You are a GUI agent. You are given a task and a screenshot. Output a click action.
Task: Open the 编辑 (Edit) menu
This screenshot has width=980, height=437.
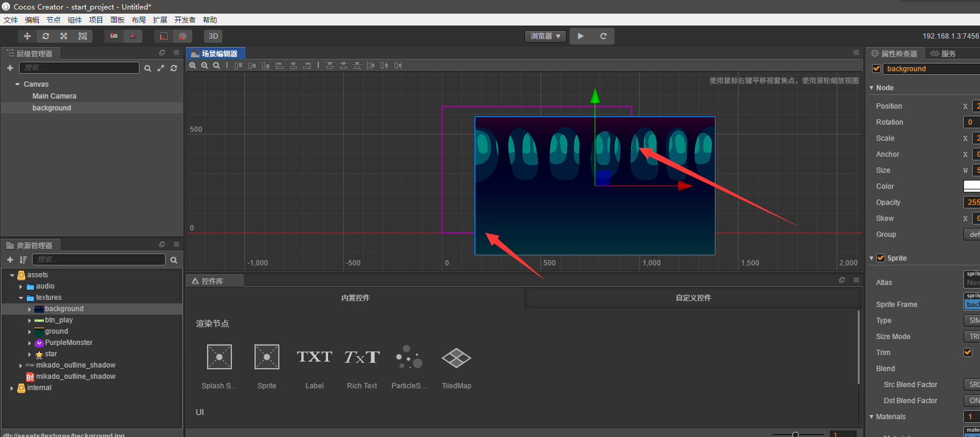pyautogui.click(x=32, y=20)
